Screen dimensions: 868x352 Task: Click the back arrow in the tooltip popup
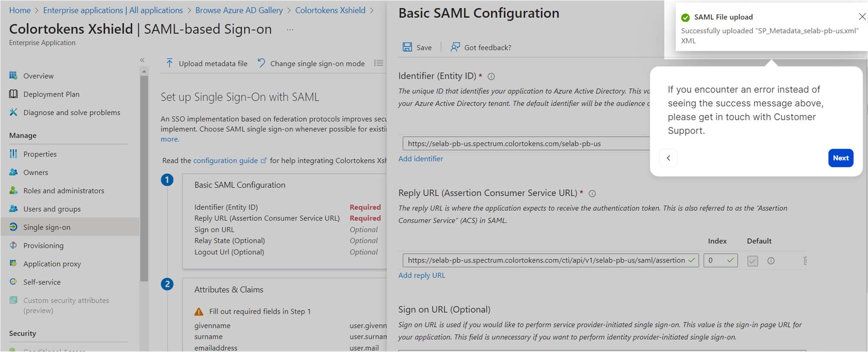pyautogui.click(x=668, y=158)
